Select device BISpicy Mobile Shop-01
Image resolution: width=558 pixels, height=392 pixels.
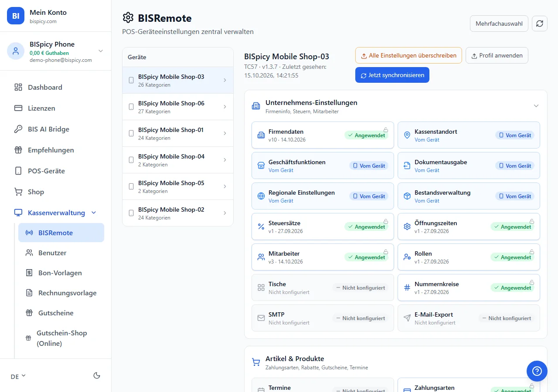[x=178, y=133]
